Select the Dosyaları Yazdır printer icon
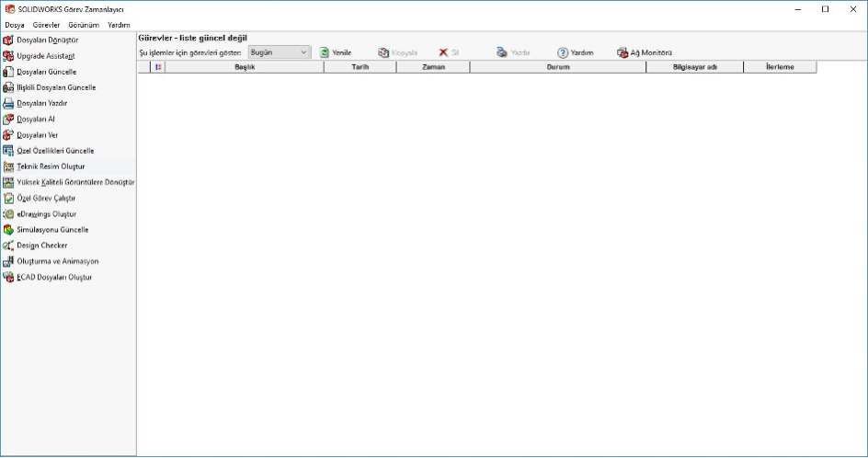Image resolution: width=868 pixels, height=458 pixels. (8, 103)
